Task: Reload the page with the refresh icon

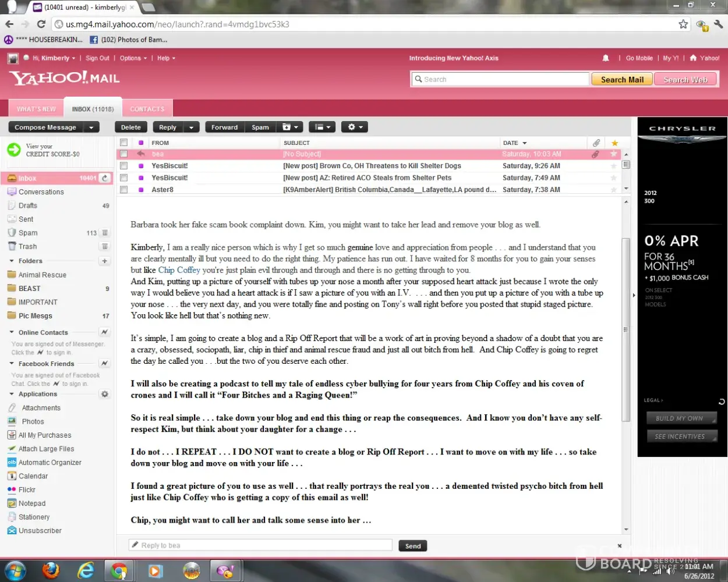Action: 41,24
